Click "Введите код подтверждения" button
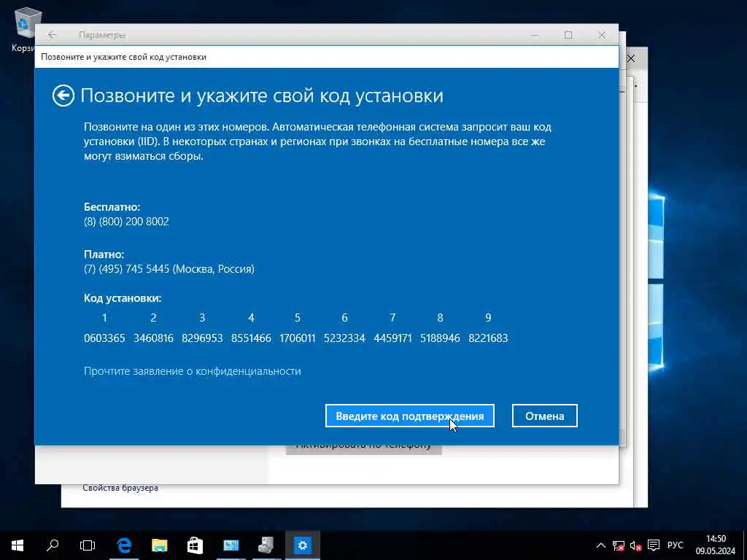Screen dimensions: 747x560 point(410,416)
